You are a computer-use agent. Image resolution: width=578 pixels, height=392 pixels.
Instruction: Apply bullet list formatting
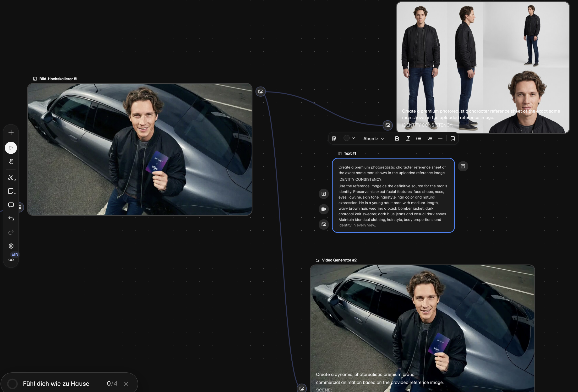(419, 139)
